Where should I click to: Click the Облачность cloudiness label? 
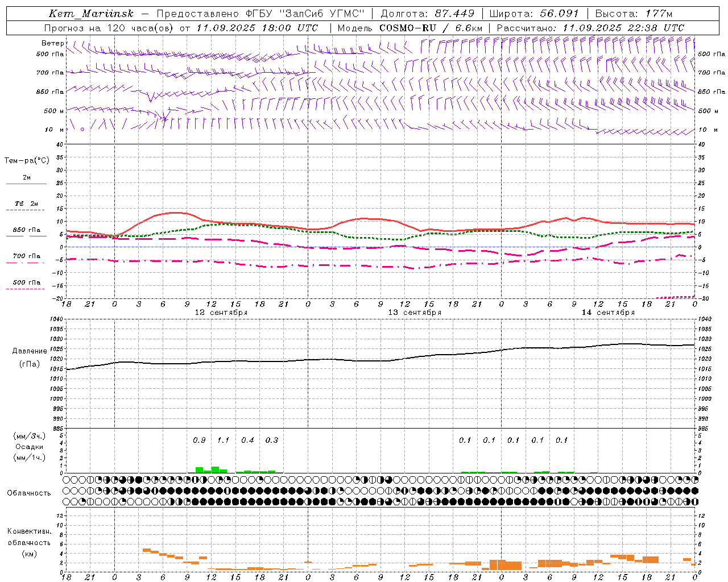[29, 493]
